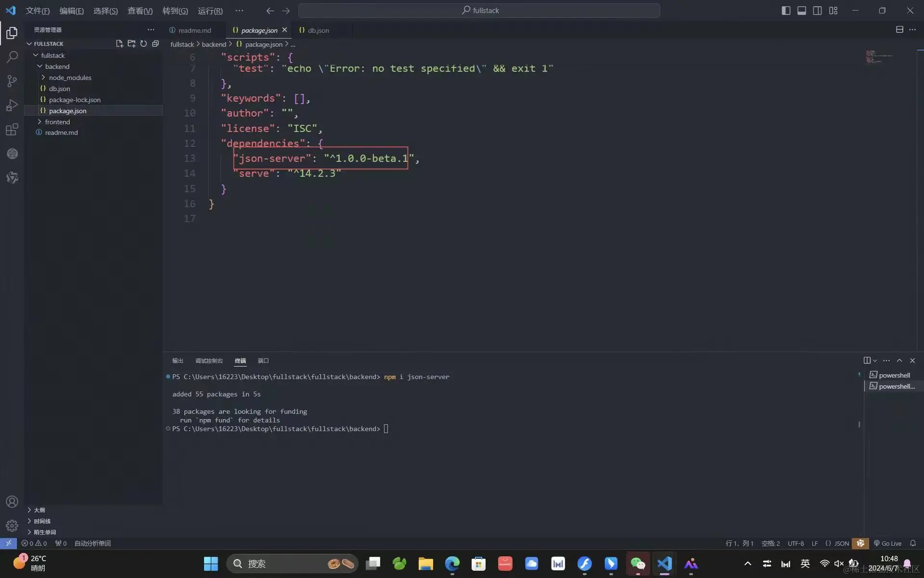Open the 编辑(E) menu

71,11
